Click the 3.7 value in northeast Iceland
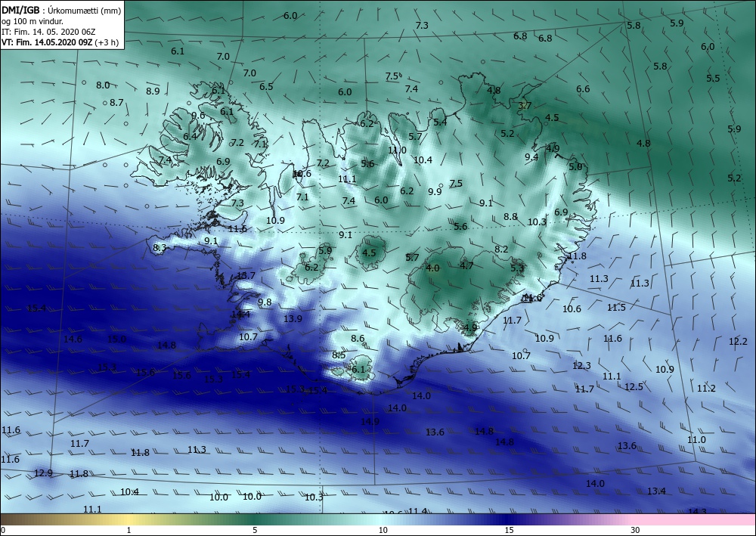 click(x=525, y=106)
